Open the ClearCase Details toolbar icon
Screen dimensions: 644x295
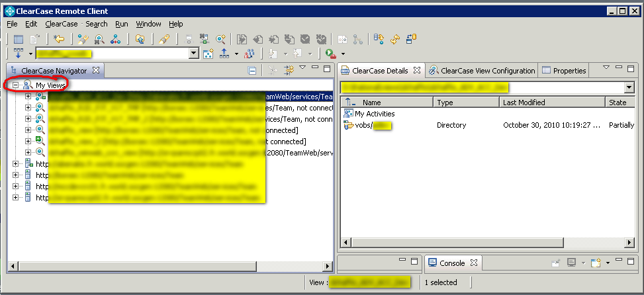[x=18, y=40]
